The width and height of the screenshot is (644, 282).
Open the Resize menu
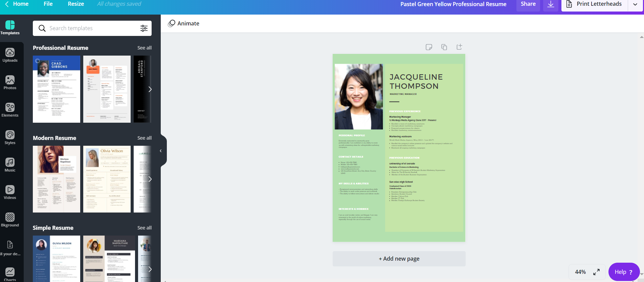[76, 4]
